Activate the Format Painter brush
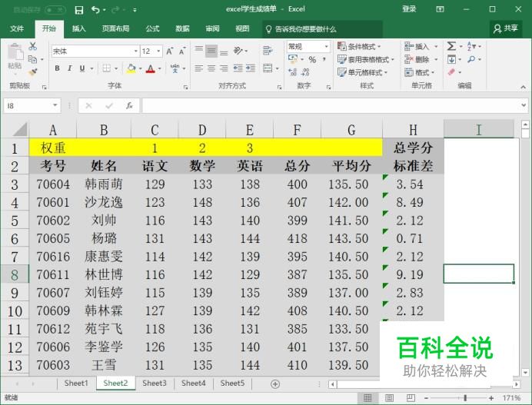 [x=33, y=72]
